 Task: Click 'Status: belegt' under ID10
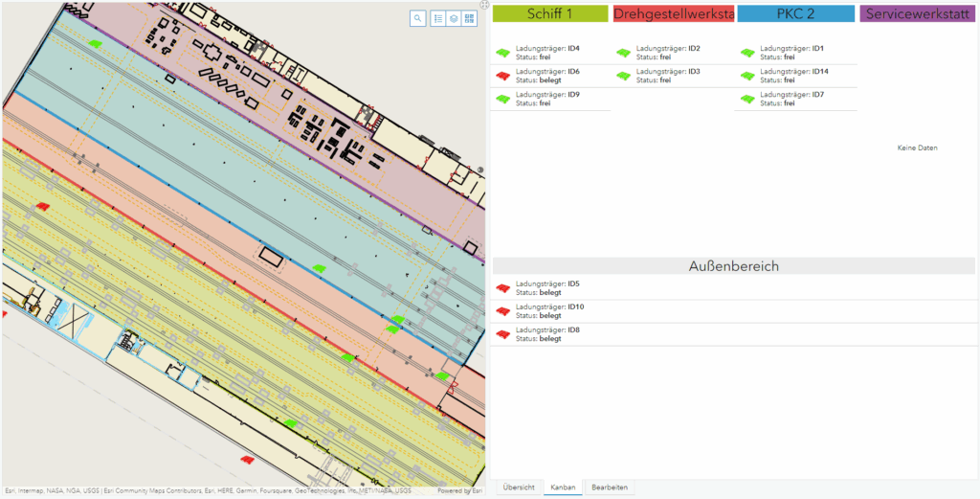[x=539, y=315]
